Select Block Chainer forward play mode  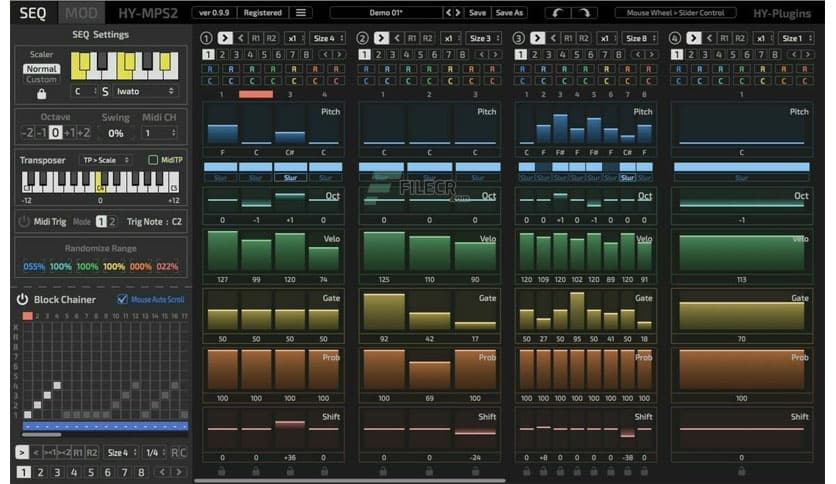point(21,453)
